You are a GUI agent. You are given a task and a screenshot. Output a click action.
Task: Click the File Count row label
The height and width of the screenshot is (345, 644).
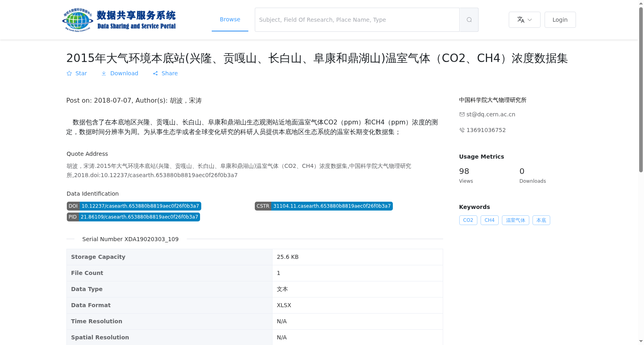click(87, 273)
